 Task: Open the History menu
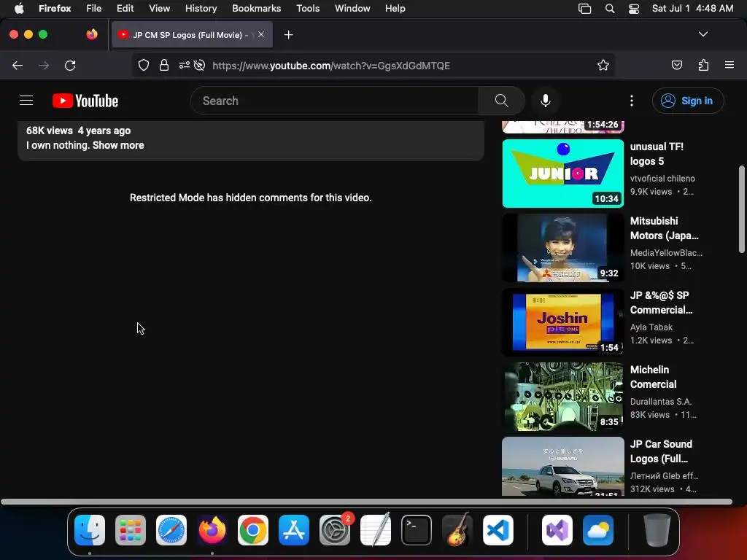tap(201, 9)
